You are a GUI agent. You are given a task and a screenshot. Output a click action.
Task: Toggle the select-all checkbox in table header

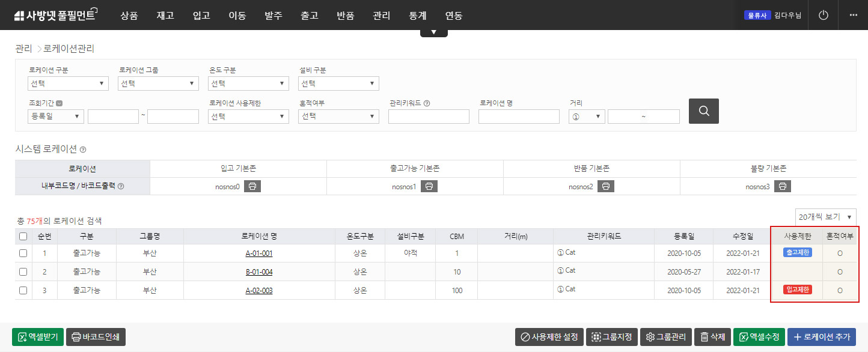coord(23,237)
